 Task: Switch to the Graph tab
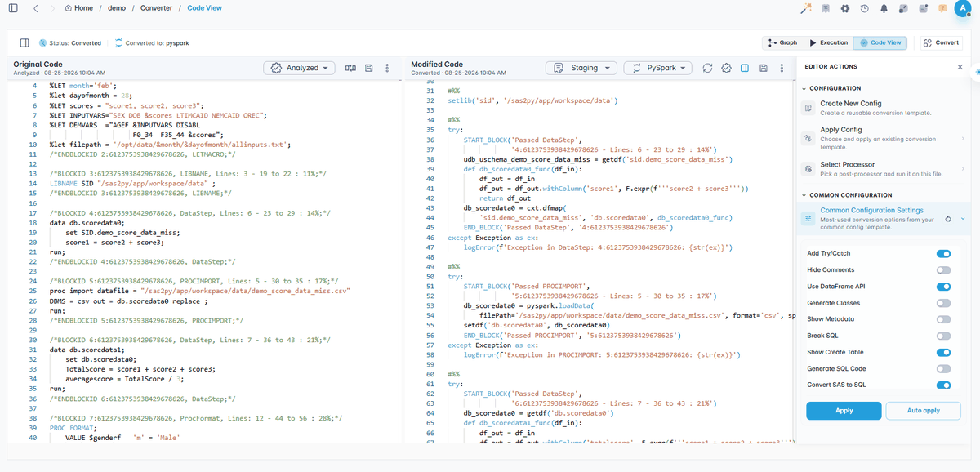pyautogui.click(x=782, y=42)
